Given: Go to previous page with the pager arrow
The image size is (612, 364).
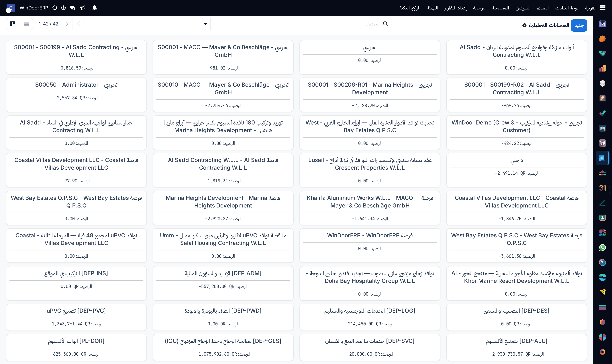Looking at the screenshot, I should [79, 24].
